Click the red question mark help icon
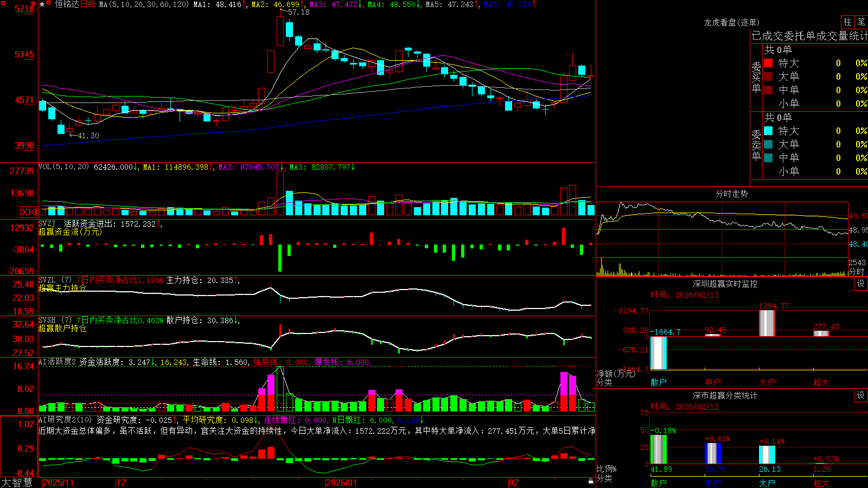Viewport: 868px width, 488px height. click(x=33, y=5)
